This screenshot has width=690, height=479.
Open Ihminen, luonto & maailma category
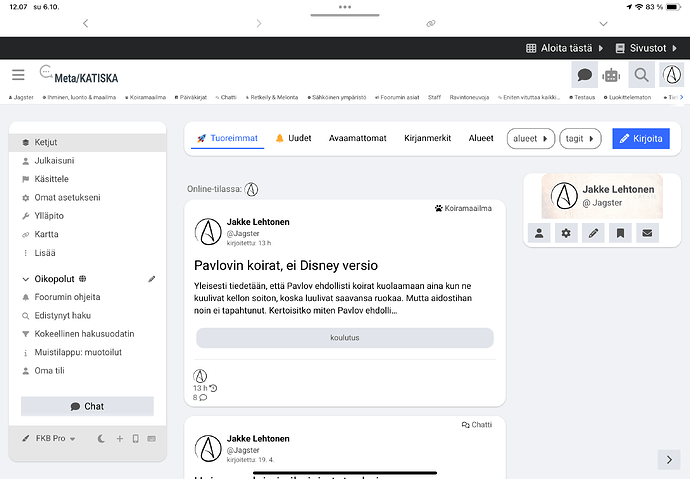(79, 97)
